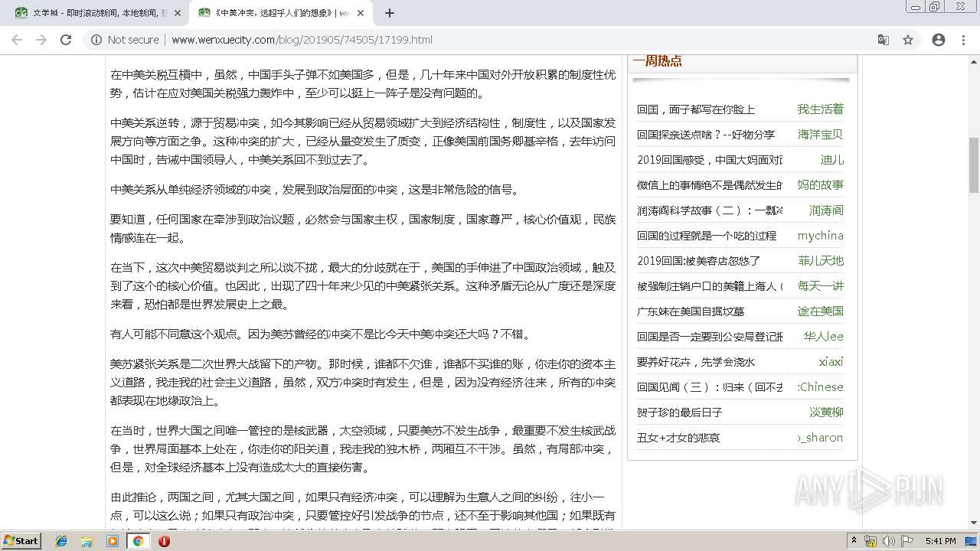This screenshot has width=980, height=551.
Task: Show hidden system tray icons
Action: (854, 541)
